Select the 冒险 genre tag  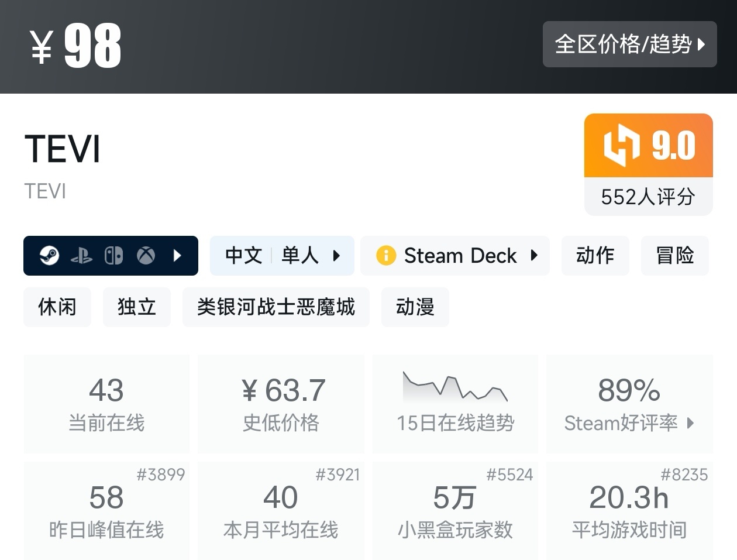coord(674,256)
